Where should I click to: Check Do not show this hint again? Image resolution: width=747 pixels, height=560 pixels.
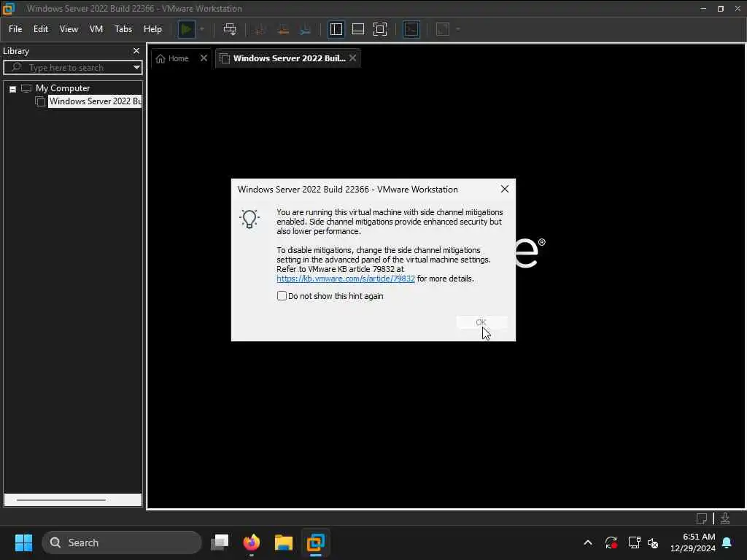tap(282, 296)
